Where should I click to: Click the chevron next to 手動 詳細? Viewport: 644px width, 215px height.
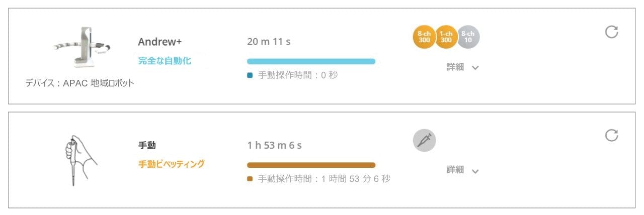tap(475, 171)
